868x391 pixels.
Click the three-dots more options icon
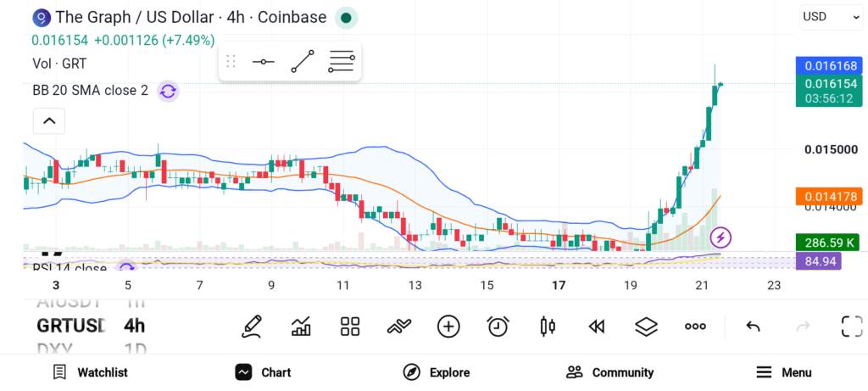tap(695, 327)
